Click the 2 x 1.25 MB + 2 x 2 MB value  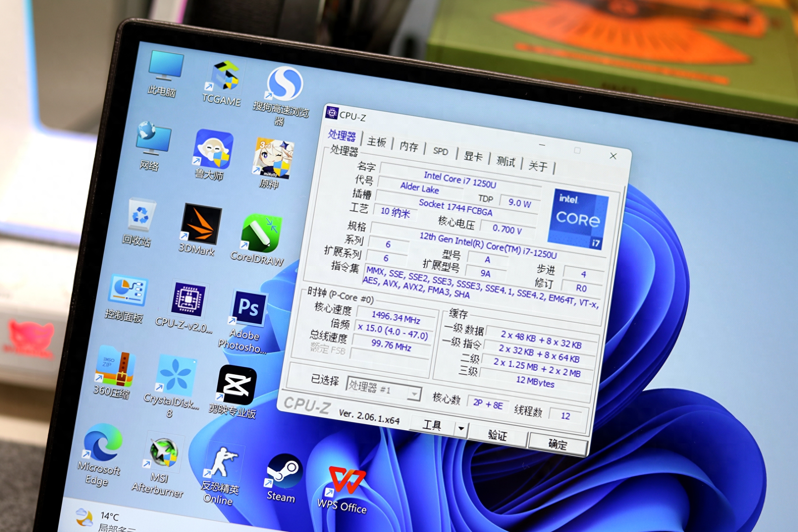point(537,367)
